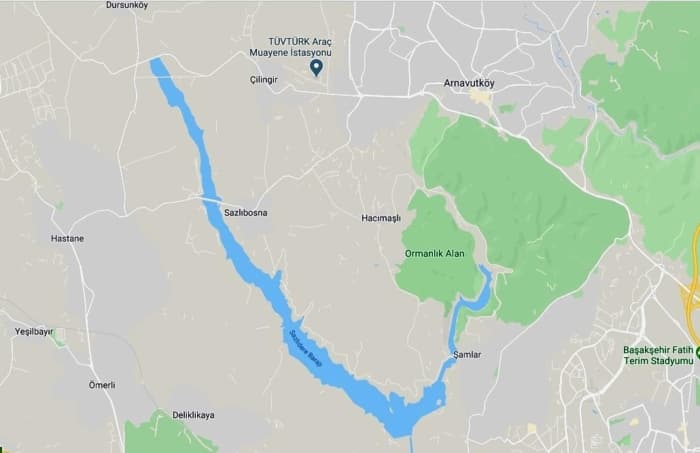This screenshot has width=700, height=453.
Task: Click the TÜVTÜRK Araç Muayene İstasyonu text
Action: [x=291, y=47]
